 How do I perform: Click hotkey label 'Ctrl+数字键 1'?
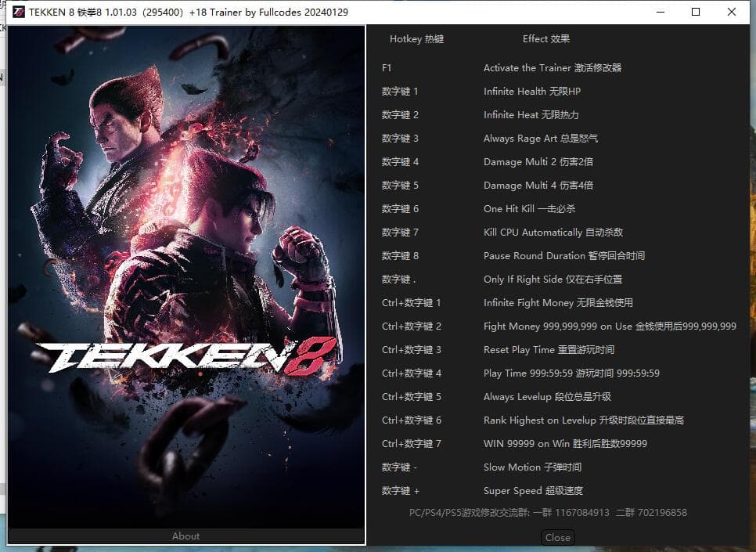coord(412,303)
